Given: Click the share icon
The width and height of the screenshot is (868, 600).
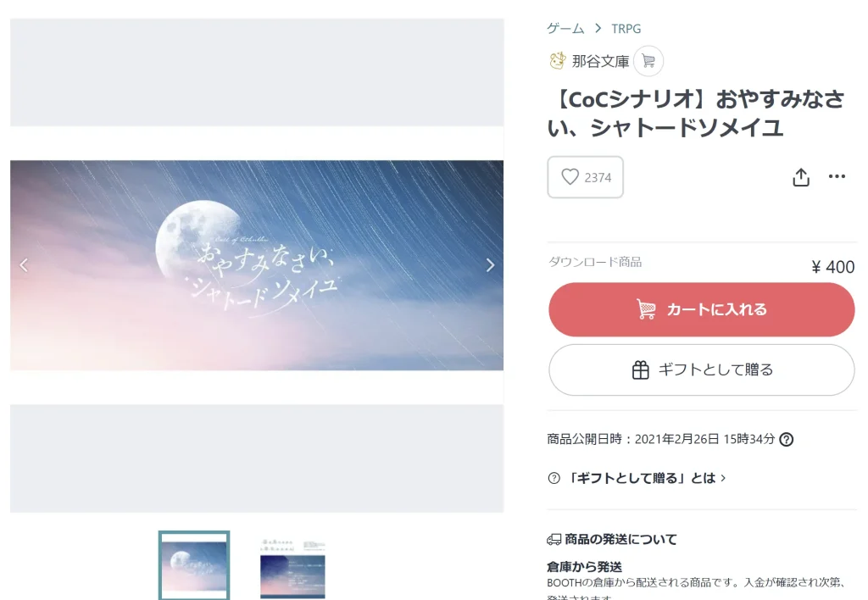Looking at the screenshot, I should pos(801,177).
